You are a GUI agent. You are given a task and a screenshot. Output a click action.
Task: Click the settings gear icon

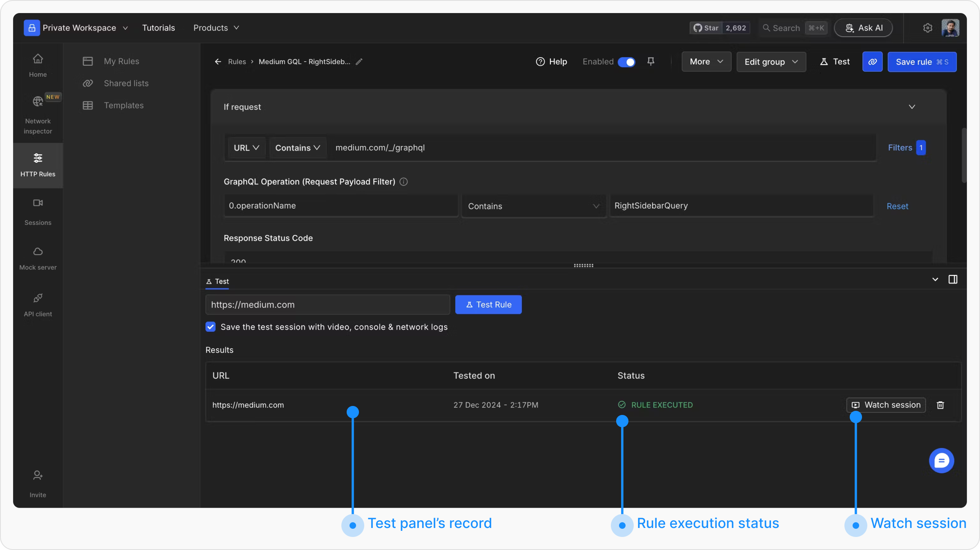coord(928,28)
